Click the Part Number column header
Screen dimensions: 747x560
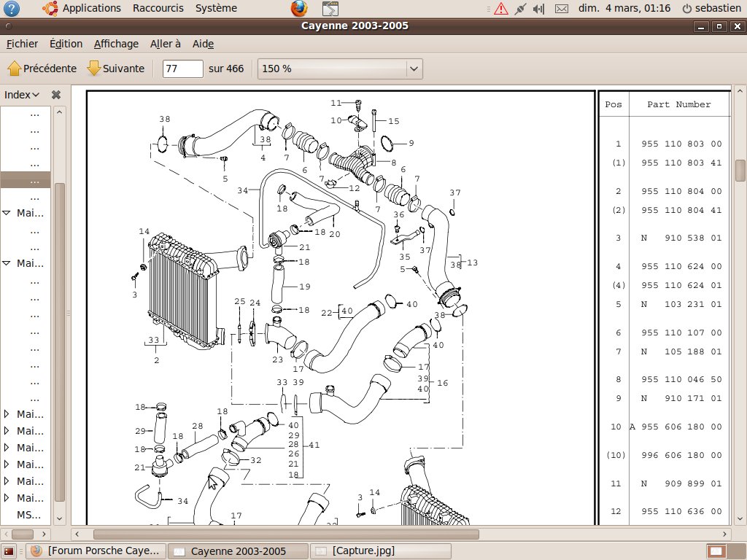point(679,104)
